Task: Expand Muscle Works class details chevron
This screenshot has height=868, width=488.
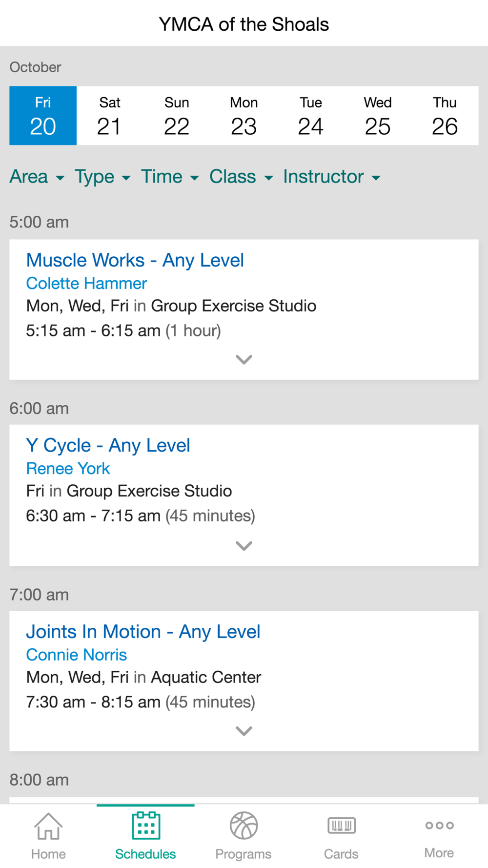Action: click(244, 360)
